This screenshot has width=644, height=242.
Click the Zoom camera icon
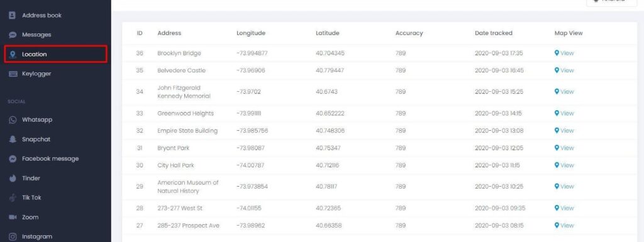pyautogui.click(x=13, y=217)
